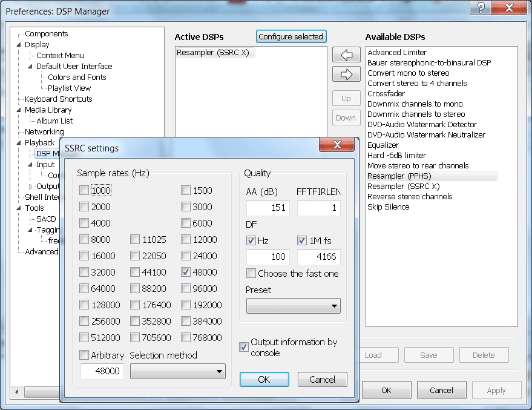The width and height of the screenshot is (532, 410).
Task: Close the SSRC settings dialog
Action: pos(337,147)
